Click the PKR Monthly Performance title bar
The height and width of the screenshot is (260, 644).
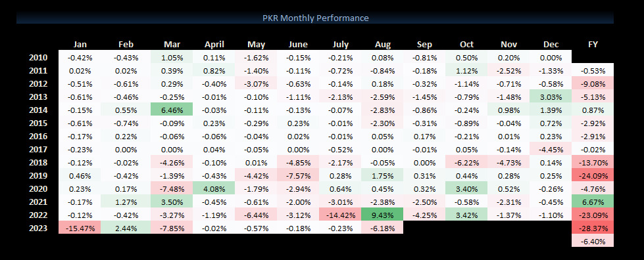[x=315, y=18]
